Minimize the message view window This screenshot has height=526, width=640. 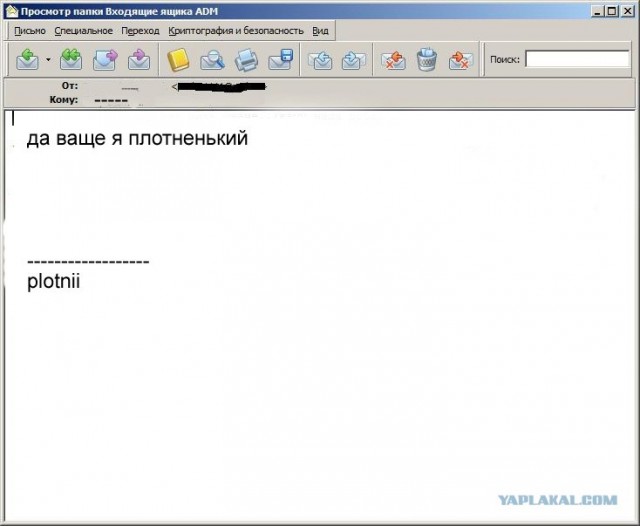click(598, 11)
